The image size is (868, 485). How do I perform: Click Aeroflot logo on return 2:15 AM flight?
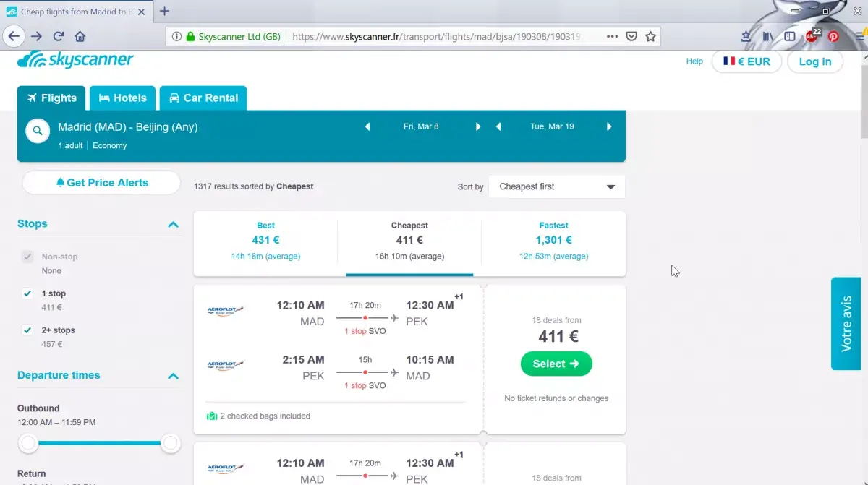coord(226,365)
